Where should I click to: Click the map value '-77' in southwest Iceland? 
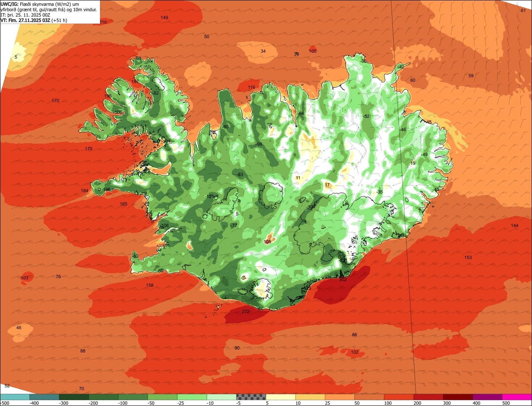(234, 225)
